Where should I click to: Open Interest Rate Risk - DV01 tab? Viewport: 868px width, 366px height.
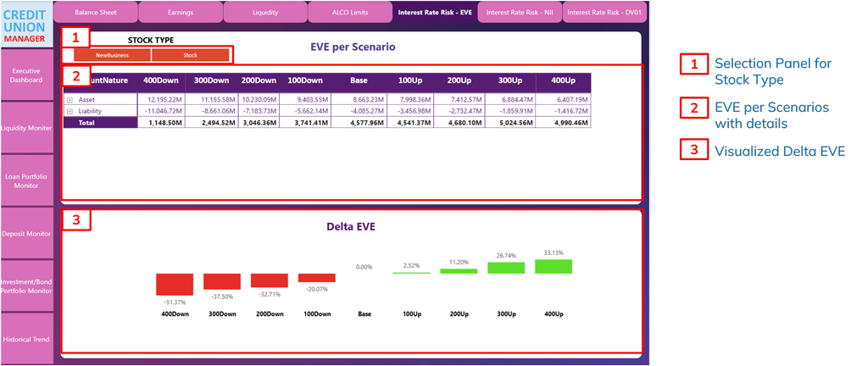point(604,13)
